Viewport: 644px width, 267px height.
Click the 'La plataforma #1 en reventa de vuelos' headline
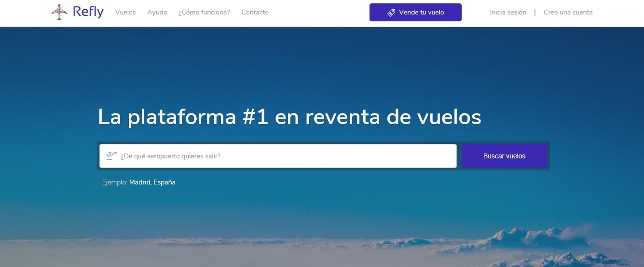point(289,117)
